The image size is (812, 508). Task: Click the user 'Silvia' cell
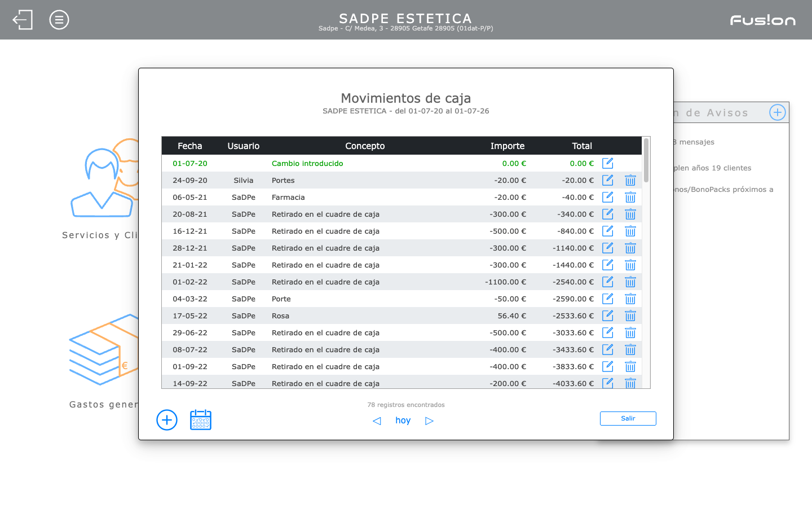[244, 180]
